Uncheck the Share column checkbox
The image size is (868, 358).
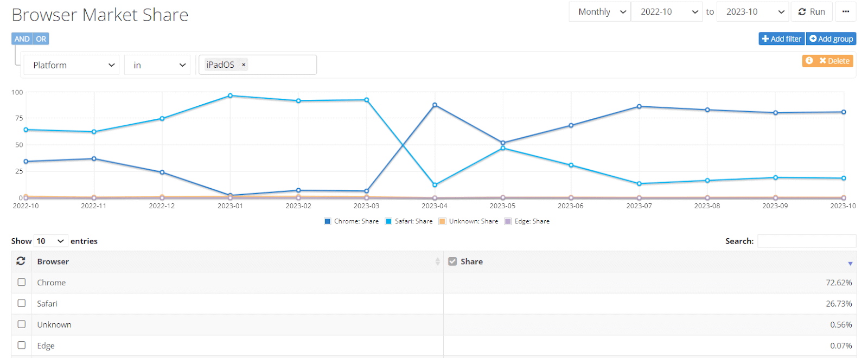(x=452, y=261)
